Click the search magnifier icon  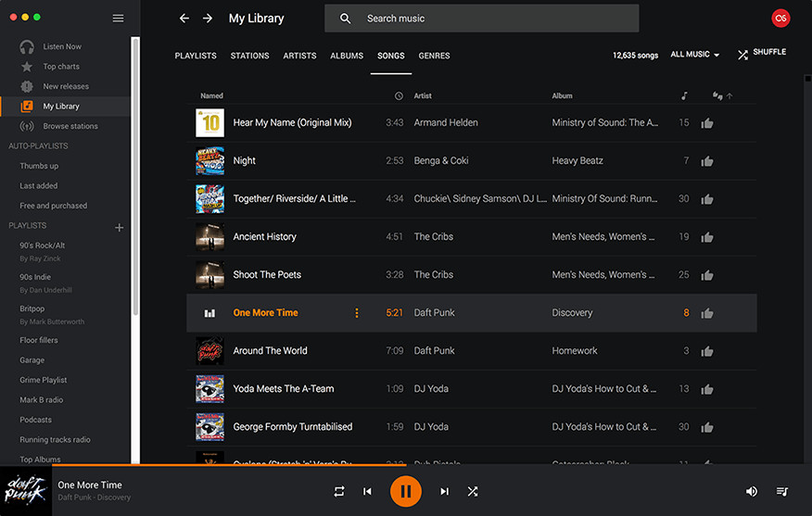pos(345,19)
